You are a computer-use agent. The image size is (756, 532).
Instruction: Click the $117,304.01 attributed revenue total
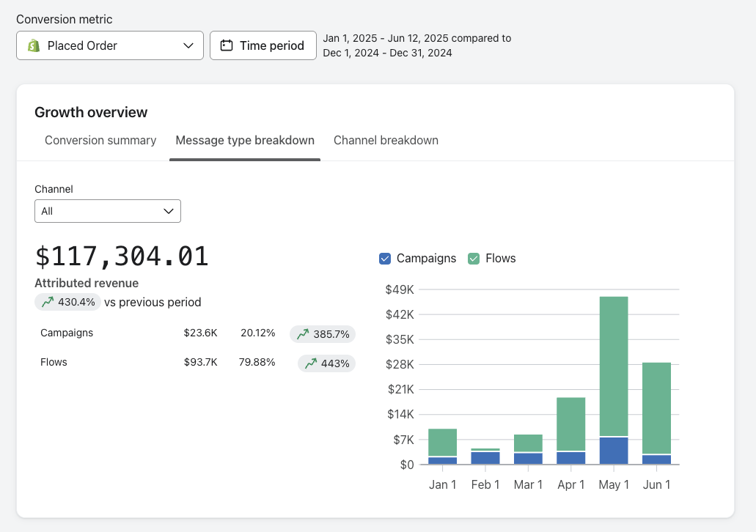[x=122, y=256]
